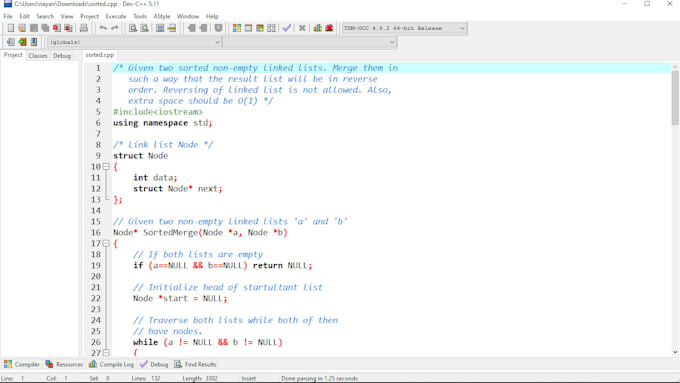Image resolution: width=680 pixels, height=383 pixels.
Task: Click the Go to Line icon
Action: click(172, 28)
